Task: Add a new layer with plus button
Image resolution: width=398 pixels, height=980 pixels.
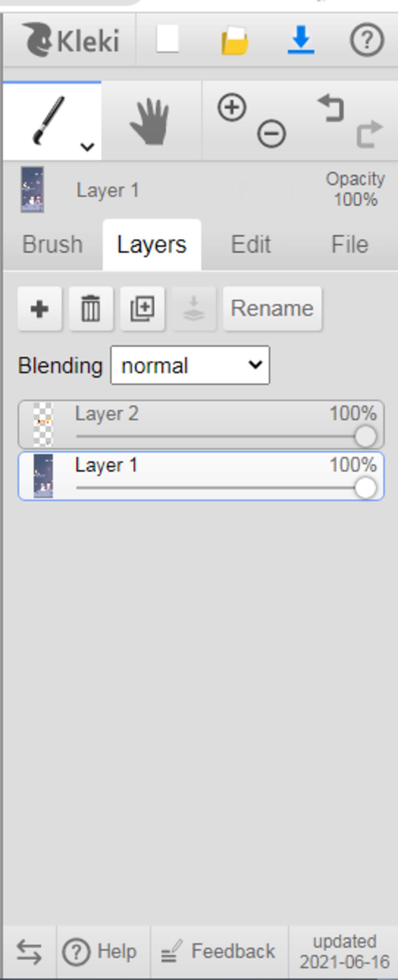Action: click(x=39, y=309)
